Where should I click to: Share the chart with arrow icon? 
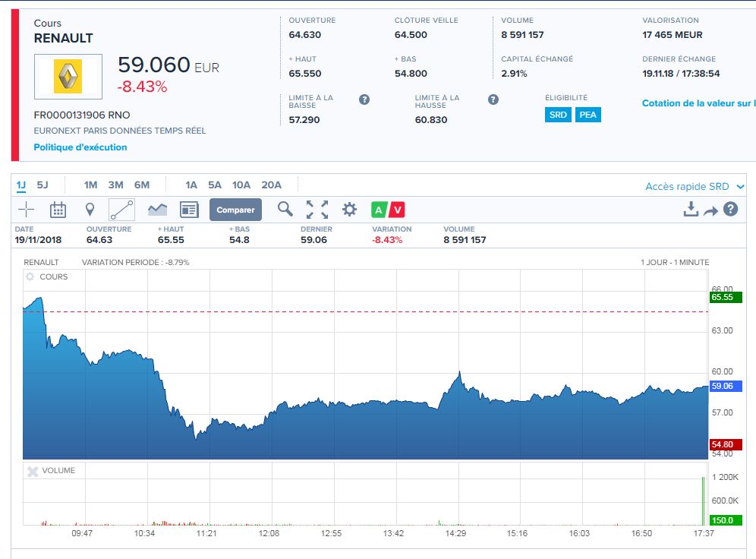710,211
